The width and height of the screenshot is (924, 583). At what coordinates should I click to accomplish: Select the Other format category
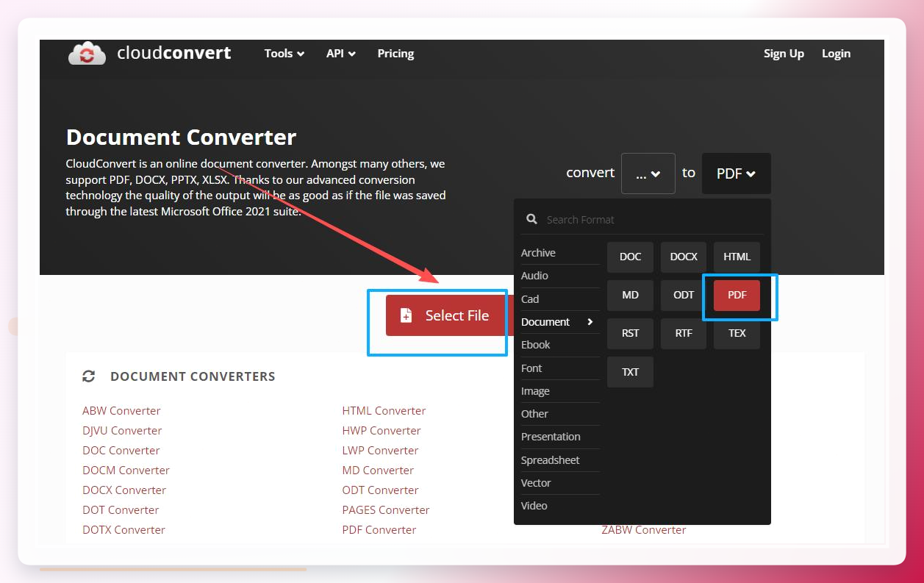click(559, 414)
